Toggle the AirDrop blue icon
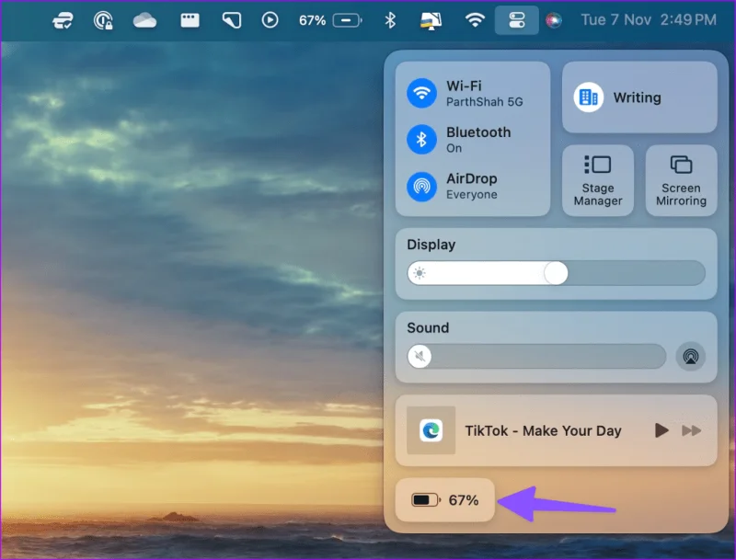Screen dimensions: 736x560 [421, 186]
